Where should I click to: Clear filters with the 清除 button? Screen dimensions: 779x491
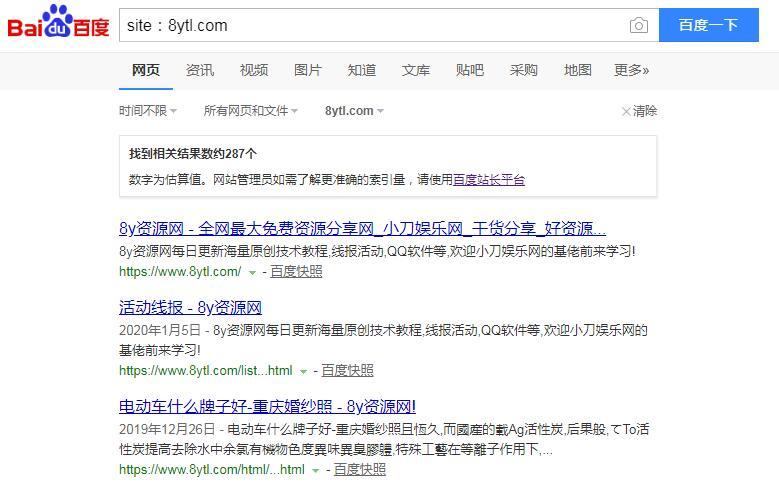pyautogui.click(x=639, y=111)
